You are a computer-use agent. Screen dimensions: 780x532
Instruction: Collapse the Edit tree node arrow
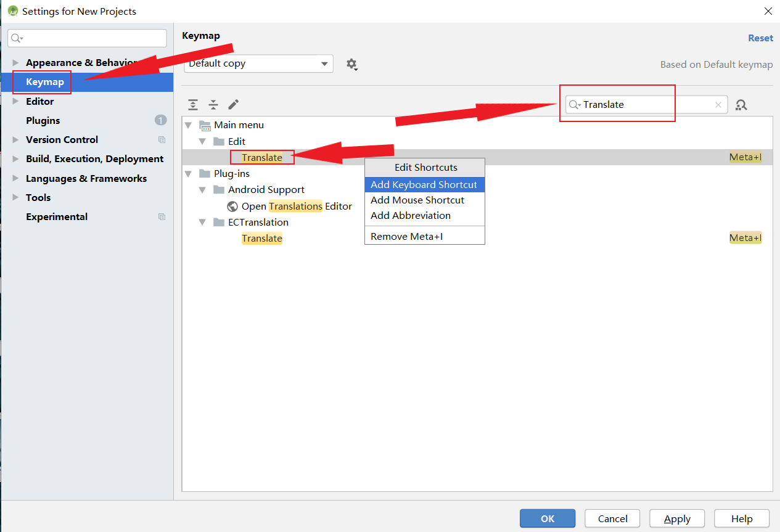pos(202,142)
